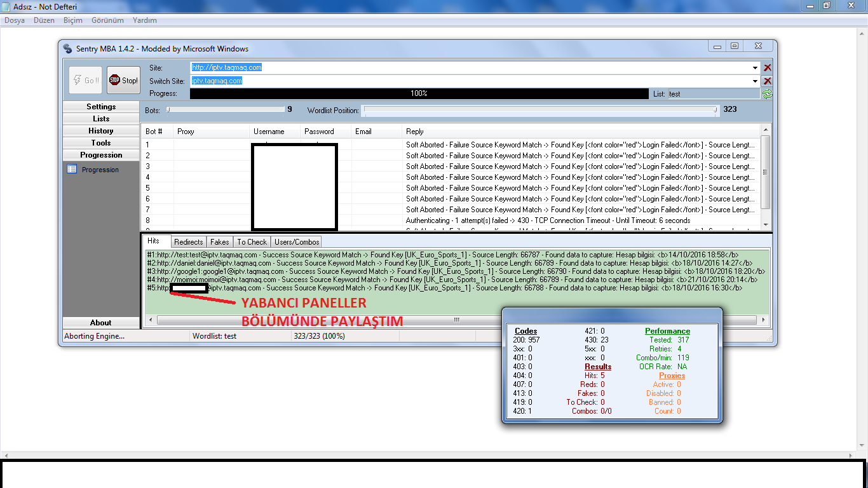The width and height of the screenshot is (868, 488).
Task: Open the History section button
Action: tap(101, 131)
